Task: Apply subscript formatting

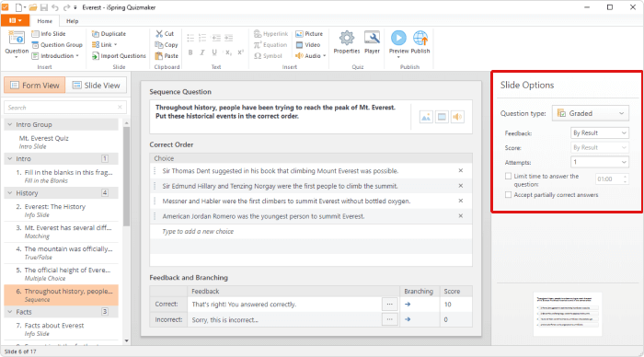Action: pos(228,52)
